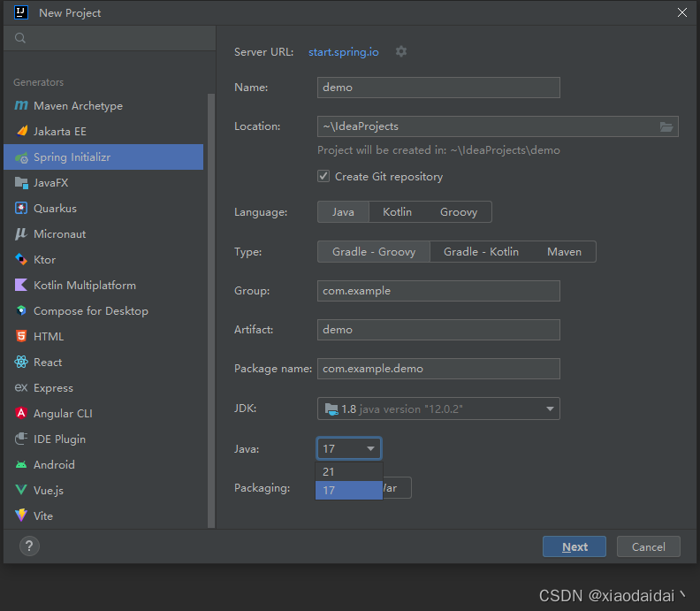Click the Express ex icon

coord(21,387)
